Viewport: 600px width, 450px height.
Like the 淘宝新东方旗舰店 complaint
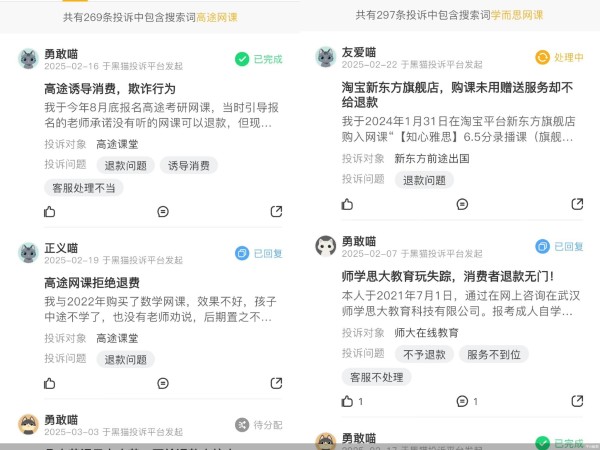pyautogui.click(x=347, y=204)
